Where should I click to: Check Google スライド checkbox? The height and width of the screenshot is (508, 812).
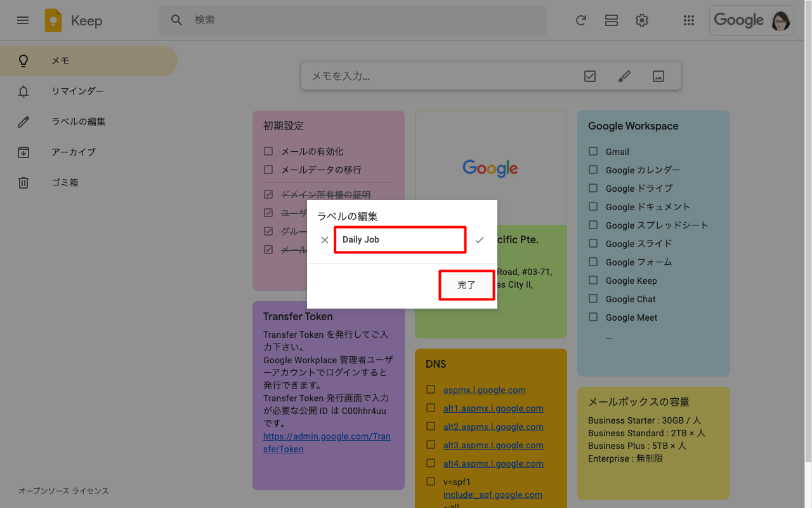click(593, 243)
